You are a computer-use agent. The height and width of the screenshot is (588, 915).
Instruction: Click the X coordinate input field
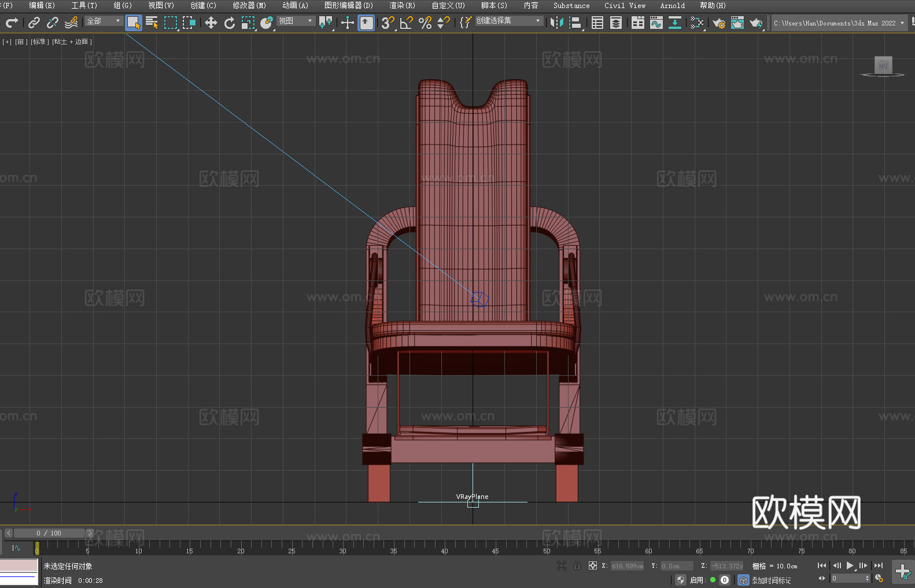(627, 566)
